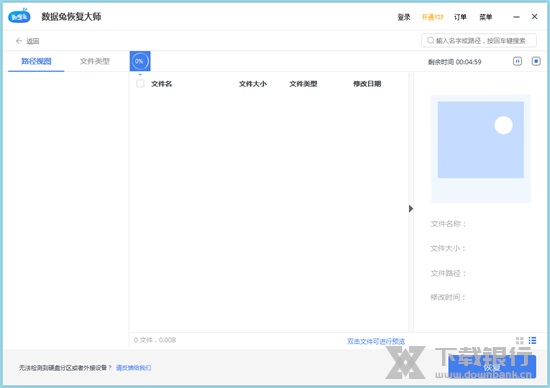Click the magnifier search icon
Viewport: 550px width, 388px height.
click(430, 41)
